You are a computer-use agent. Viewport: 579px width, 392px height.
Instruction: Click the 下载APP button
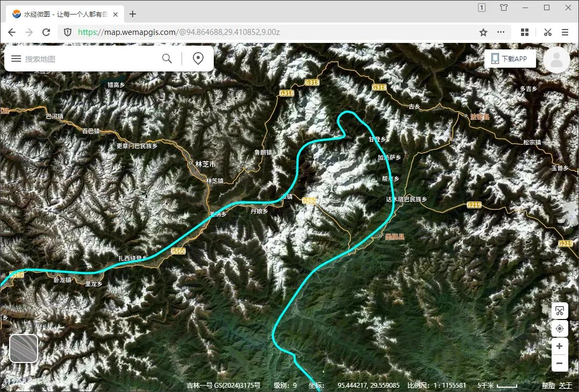(510, 59)
